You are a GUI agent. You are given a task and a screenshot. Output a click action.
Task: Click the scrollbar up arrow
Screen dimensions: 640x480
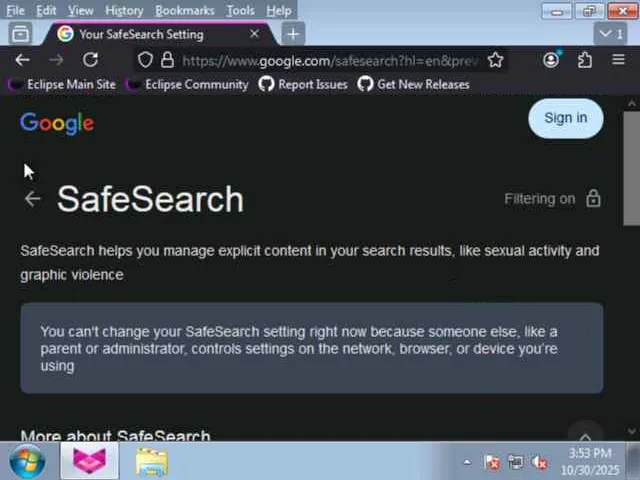[x=631, y=103]
